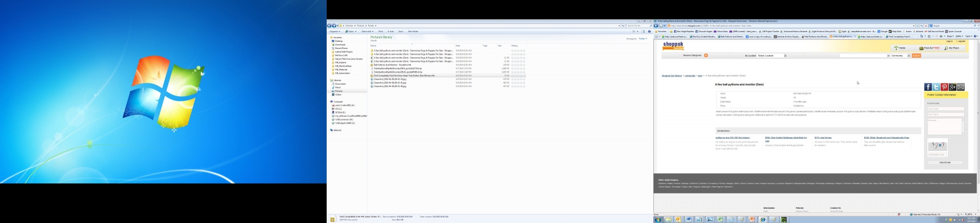
Task: Click the IE favorites star icon
Action: pos(656,31)
